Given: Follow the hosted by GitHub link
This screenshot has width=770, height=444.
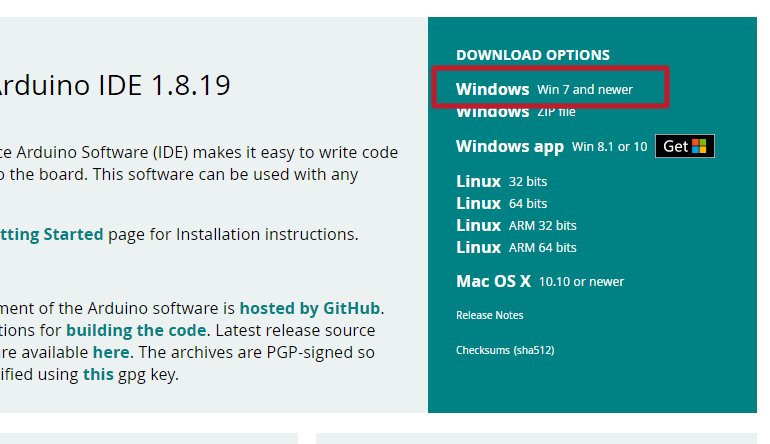Looking at the screenshot, I should click(x=311, y=308).
